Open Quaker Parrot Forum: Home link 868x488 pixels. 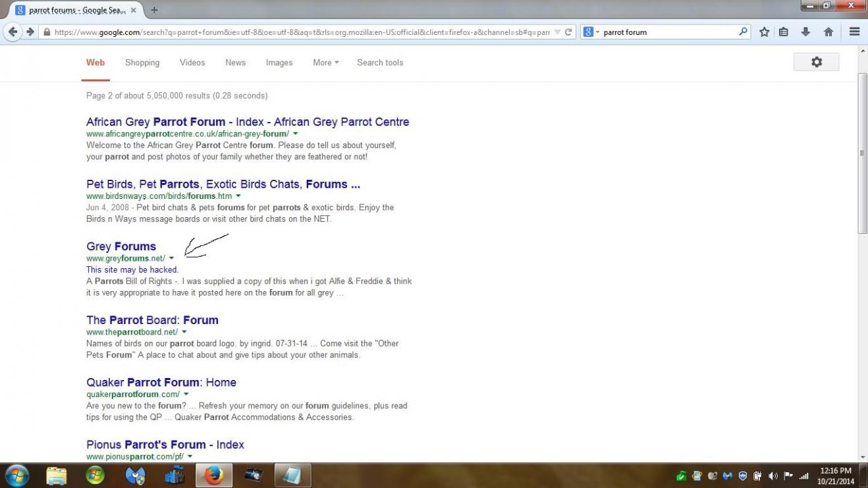[161, 382]
